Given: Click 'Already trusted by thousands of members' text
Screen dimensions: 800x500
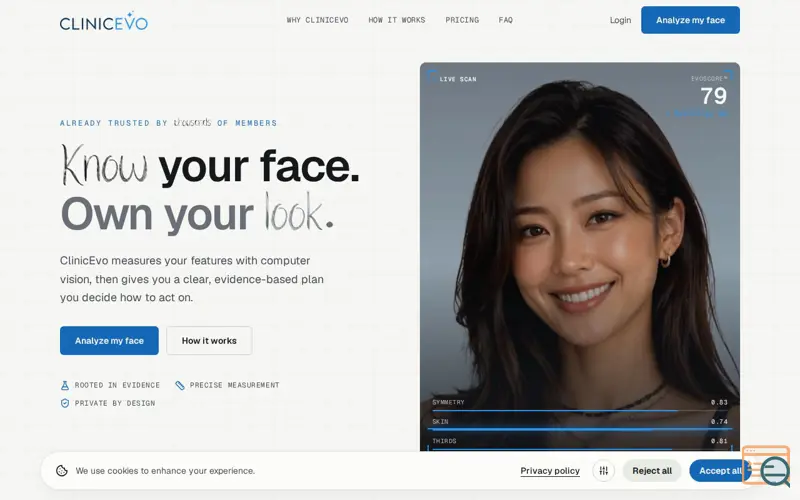Looking at the screenshot, I should tap(168, 123).
